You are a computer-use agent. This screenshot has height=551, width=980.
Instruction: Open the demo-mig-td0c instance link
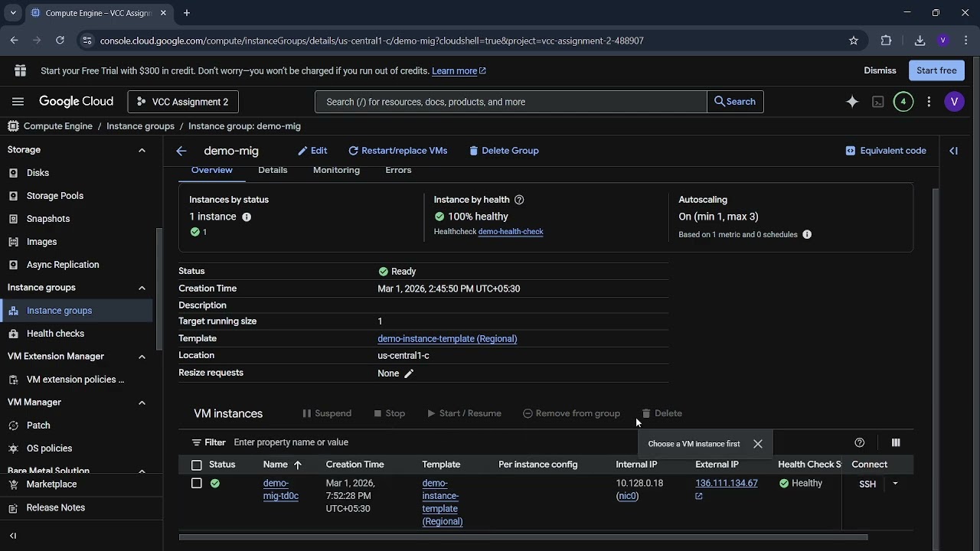281,490
